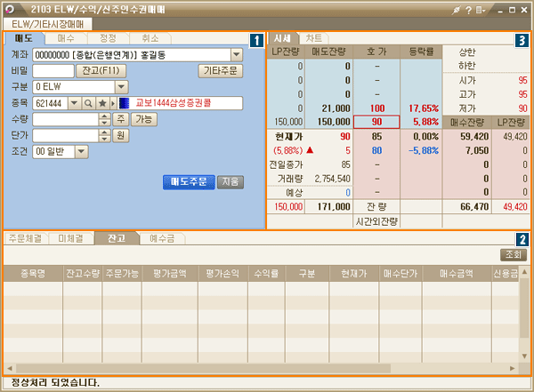
Task: Click the 매수금액 column header
Action: [457, 273]
